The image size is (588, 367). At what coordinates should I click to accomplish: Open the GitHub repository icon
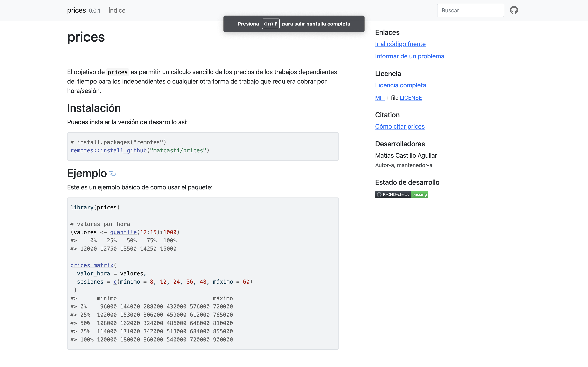[x=514, y=10]
